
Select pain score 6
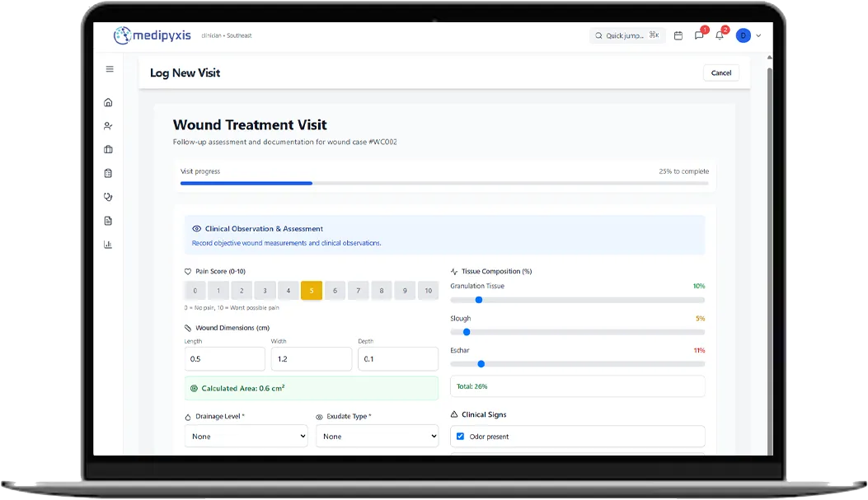point(335,291)
